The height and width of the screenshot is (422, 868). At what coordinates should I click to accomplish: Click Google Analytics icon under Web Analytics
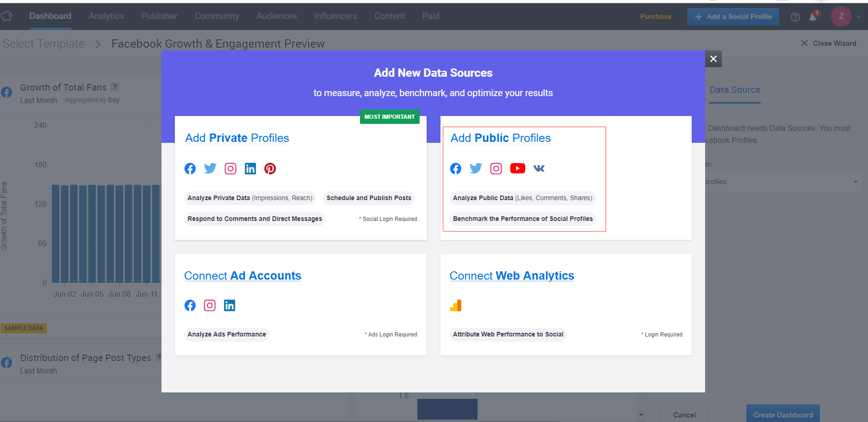click(456, 306)
